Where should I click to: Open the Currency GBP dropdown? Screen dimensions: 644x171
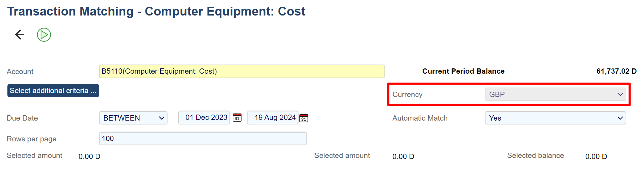coord(555,94)
